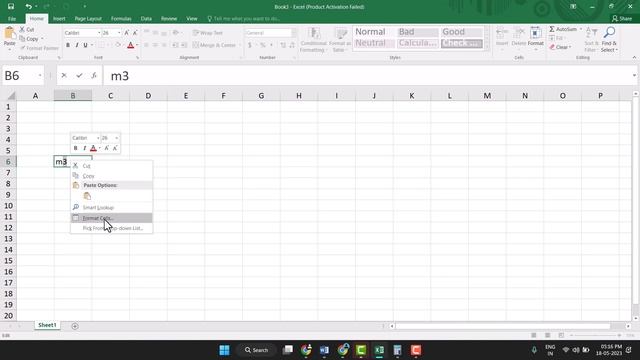Open the ribbon font name dropdown
Viewport: 640px width, 360px height.
99,33
